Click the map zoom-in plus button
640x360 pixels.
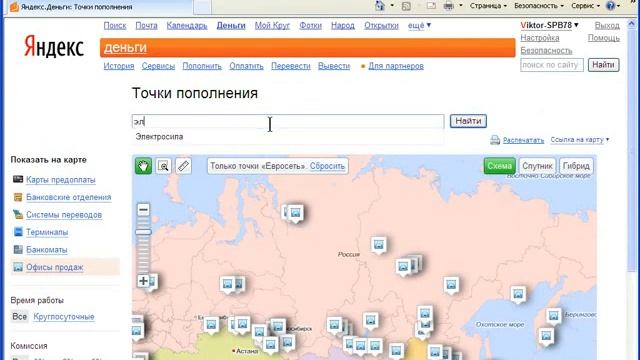(x=143, y=281)
